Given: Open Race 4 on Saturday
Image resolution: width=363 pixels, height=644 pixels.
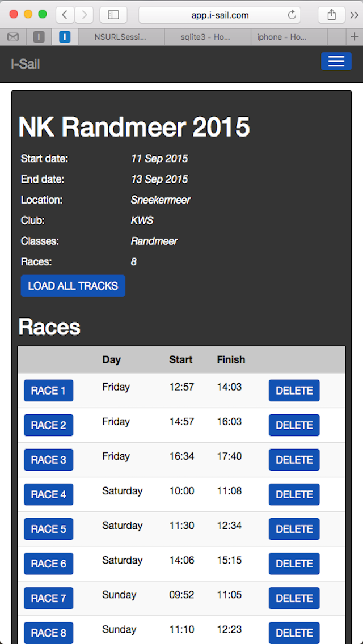Looking at the screenshot, I should pyautogui.click(x=48, y=494).
